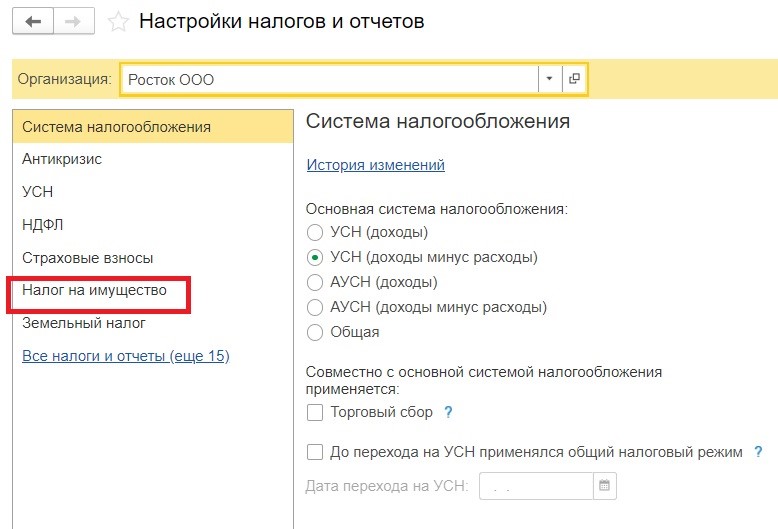Image resolution: width=778 pixels, height=529 pixels.
Task: Click help question mark next to Торговый сбор
Action: pos(448,412)
